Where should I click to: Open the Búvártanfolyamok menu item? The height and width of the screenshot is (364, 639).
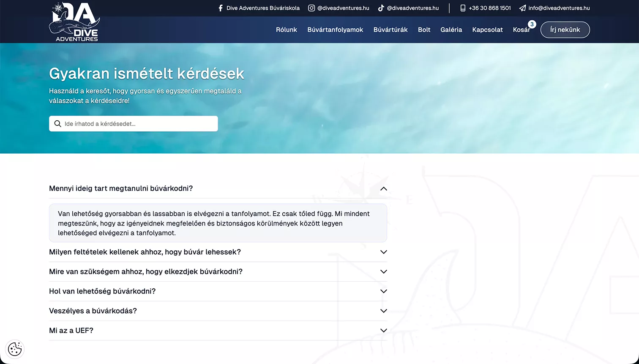coord(335,30)
